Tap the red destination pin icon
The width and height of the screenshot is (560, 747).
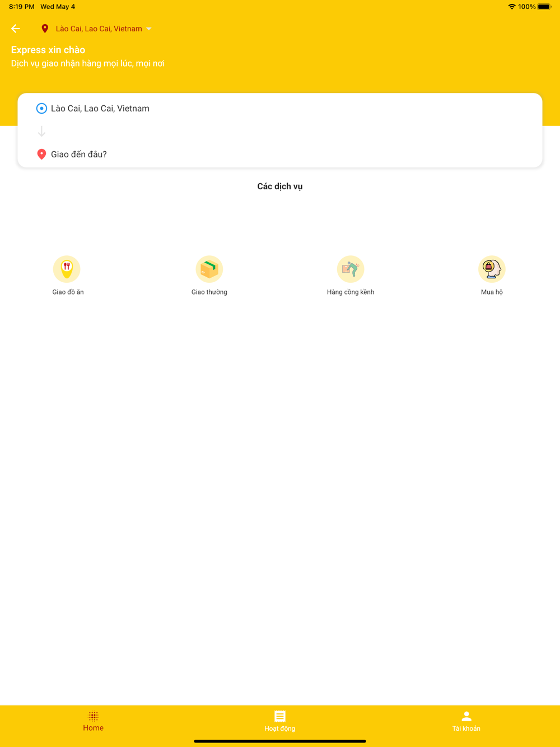click(x=41, y=155)
